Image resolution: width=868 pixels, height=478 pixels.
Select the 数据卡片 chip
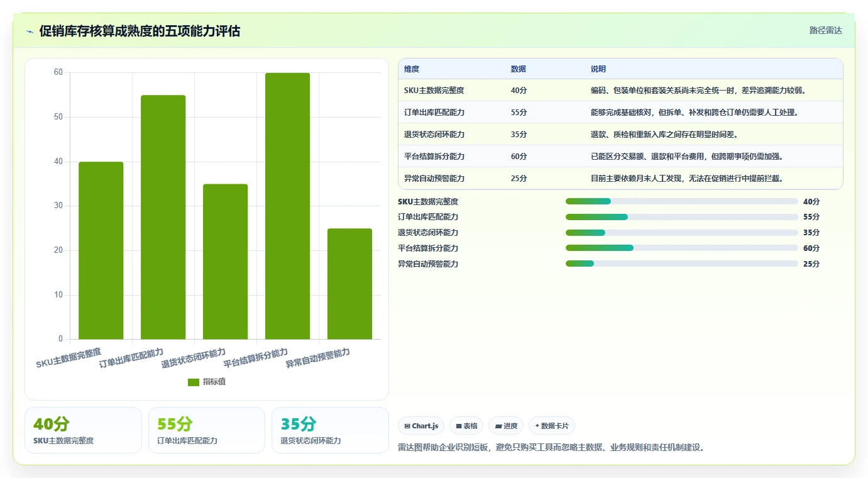point(552,426)
